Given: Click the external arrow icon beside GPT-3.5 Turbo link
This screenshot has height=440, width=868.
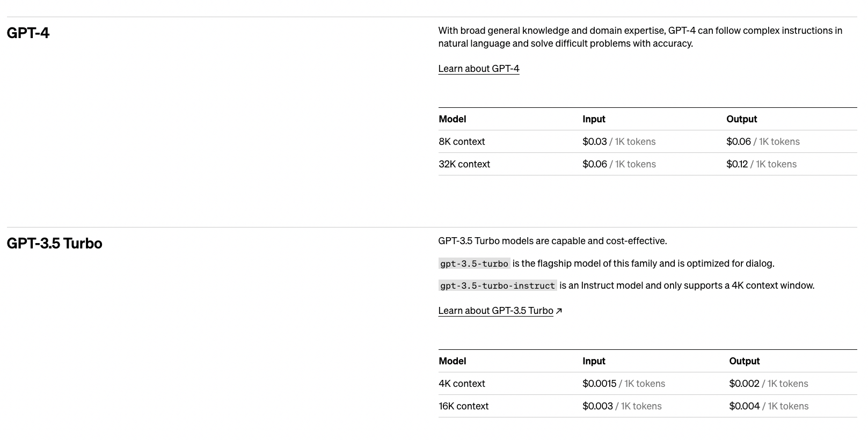Looking at the screenshot, I should pos(559,311).
